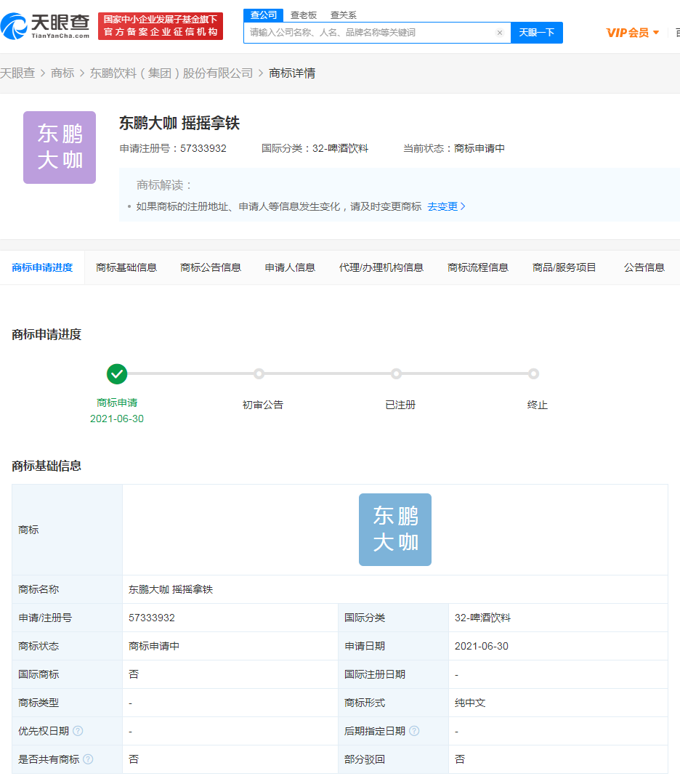Expand the VIP会员 dropdown menu

tap(633, 33)
